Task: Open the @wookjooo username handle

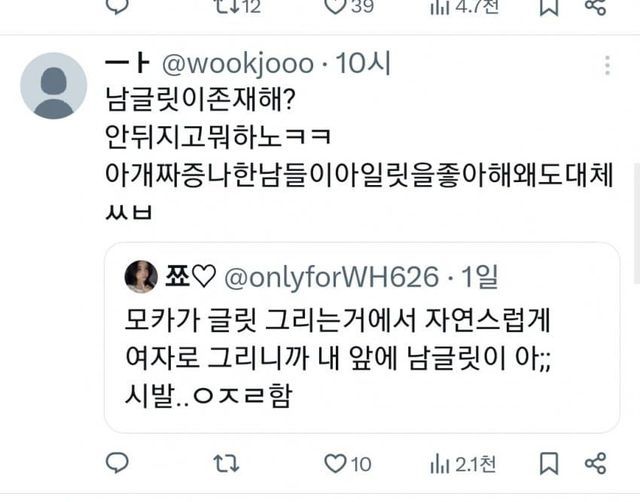Action: click(x=238, y=64)
